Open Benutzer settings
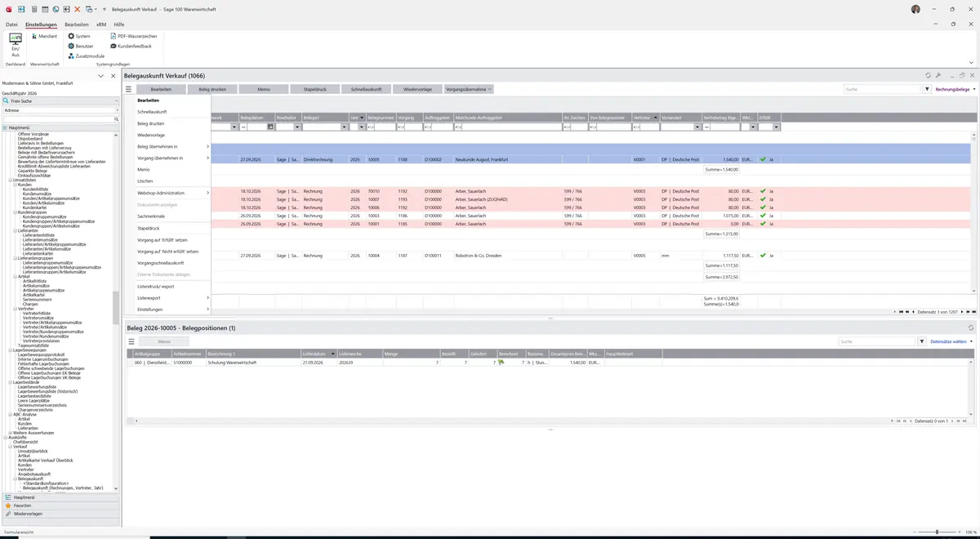This screenshot has width=980, height=539. pos(80,46)
